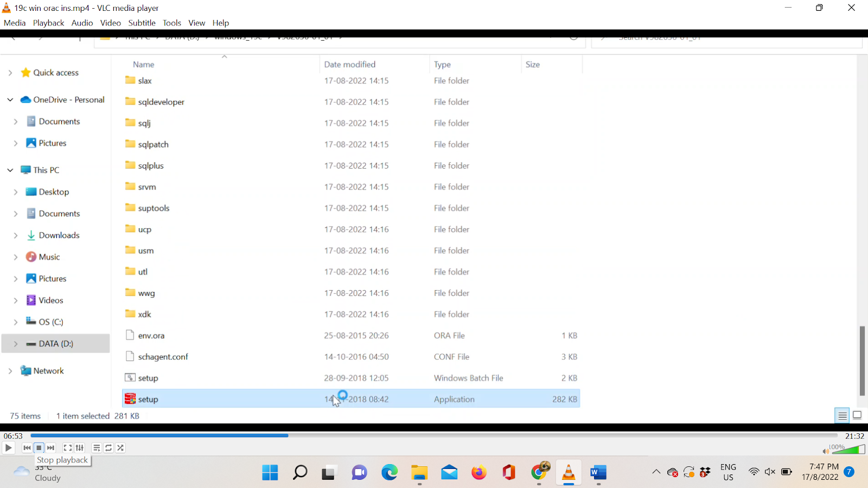
Task: Select the schagent.conf file icon
Action: [x=130, y=356]
